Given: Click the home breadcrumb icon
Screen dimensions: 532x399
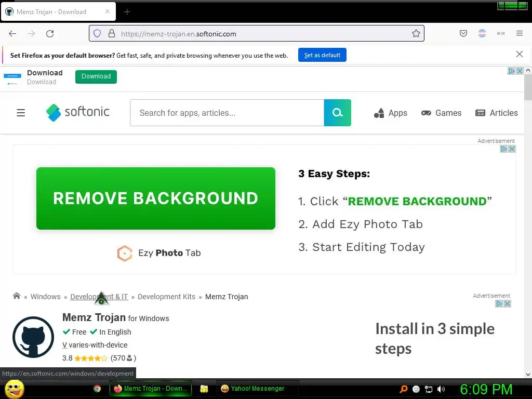Looking at the screenshot, I should (16, 296).
